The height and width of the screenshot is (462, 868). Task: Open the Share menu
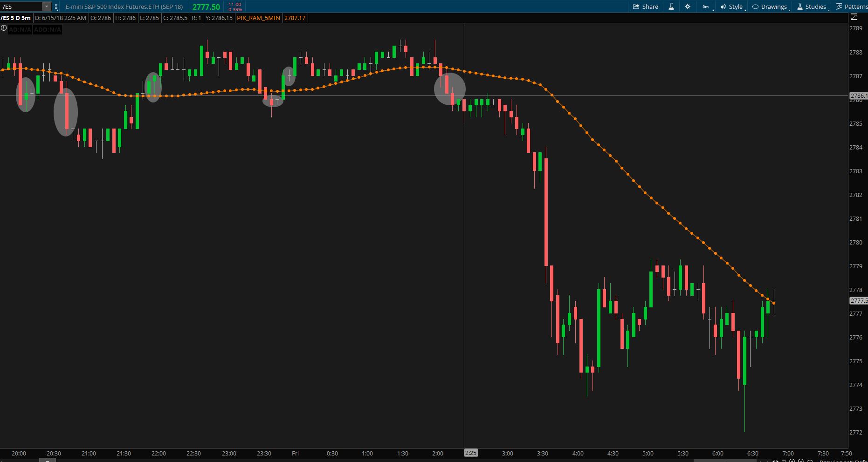(646, 7)
